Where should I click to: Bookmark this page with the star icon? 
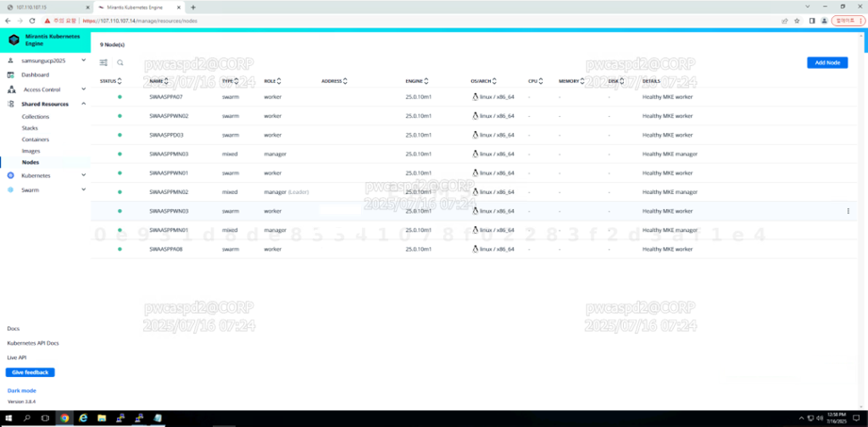(x=796, y=21)
